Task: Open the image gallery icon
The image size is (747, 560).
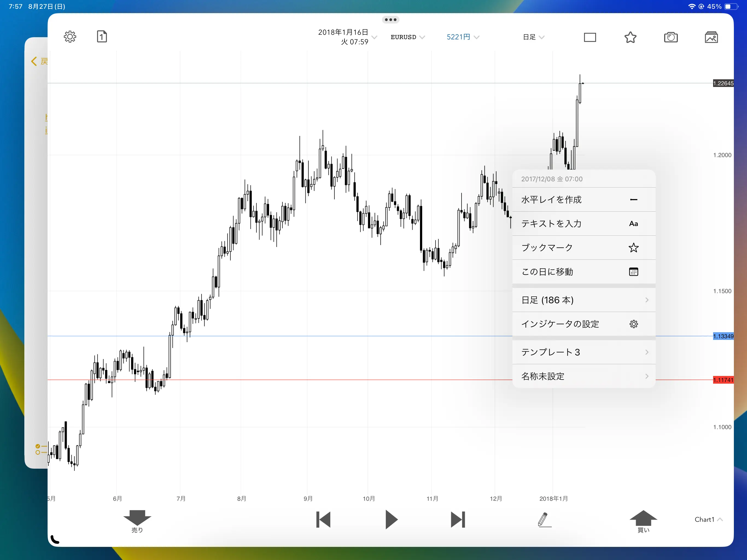Action: (x=711, y=37)
